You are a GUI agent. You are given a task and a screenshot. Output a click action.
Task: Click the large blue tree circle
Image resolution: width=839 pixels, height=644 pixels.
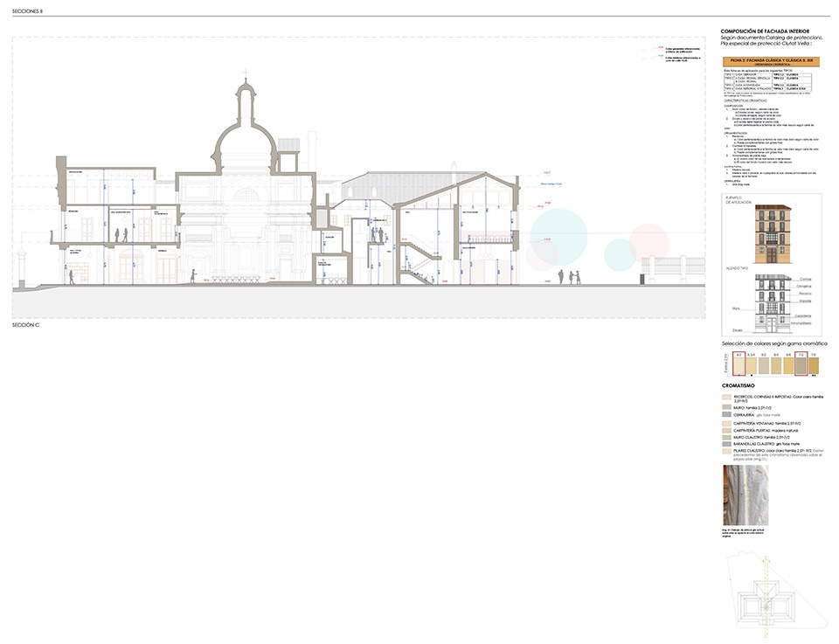[558, 230]
